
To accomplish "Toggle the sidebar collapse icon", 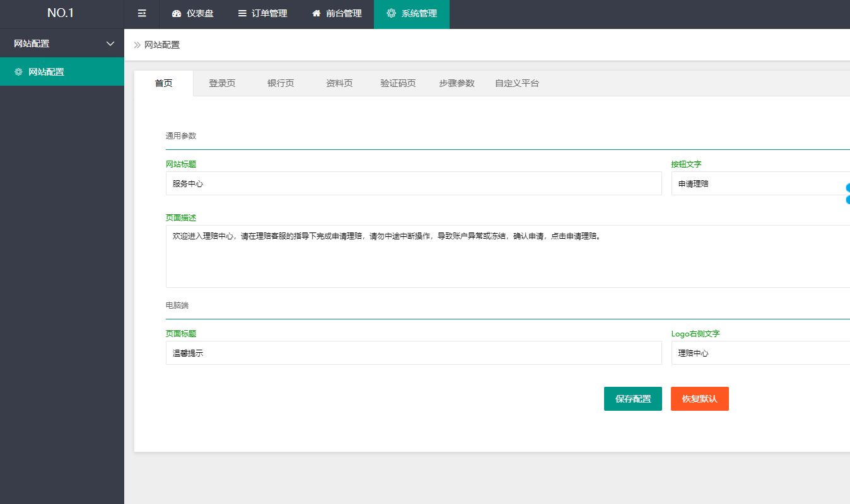I will click(142, 13).
